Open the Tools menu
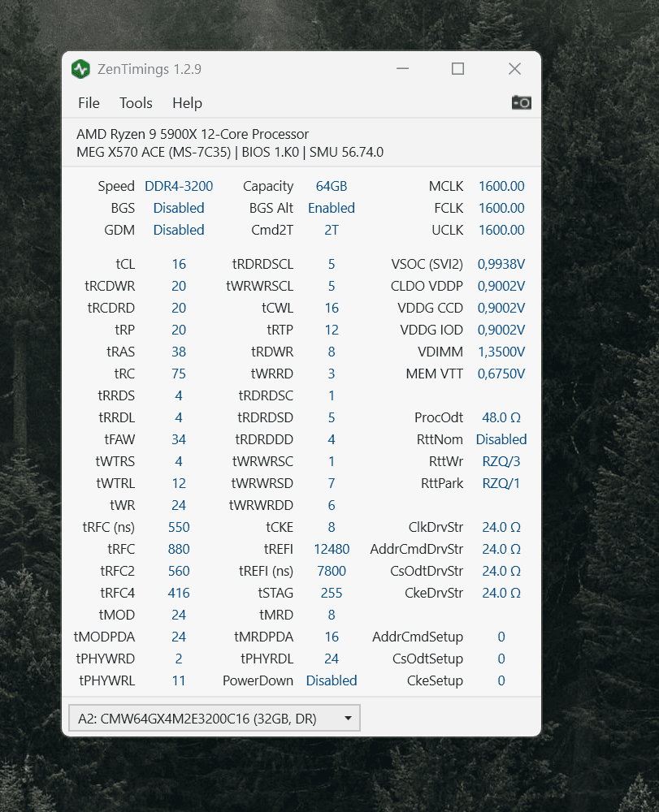Viewport: 659px width, 812px height. point(136,103)
